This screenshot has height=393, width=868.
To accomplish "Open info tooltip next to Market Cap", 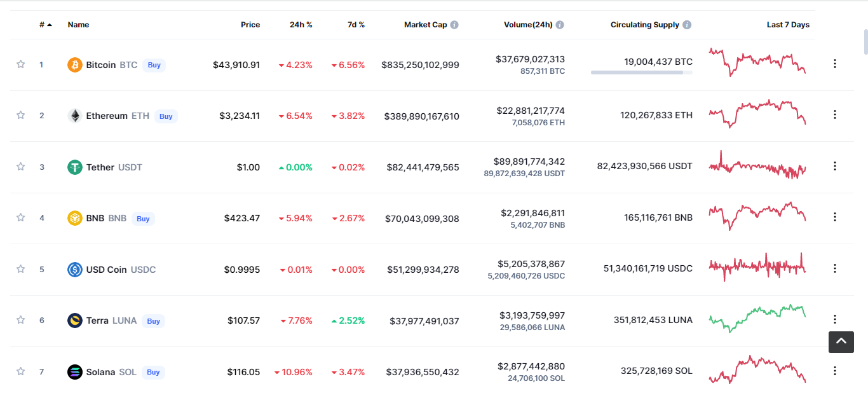I will point(454,25).
